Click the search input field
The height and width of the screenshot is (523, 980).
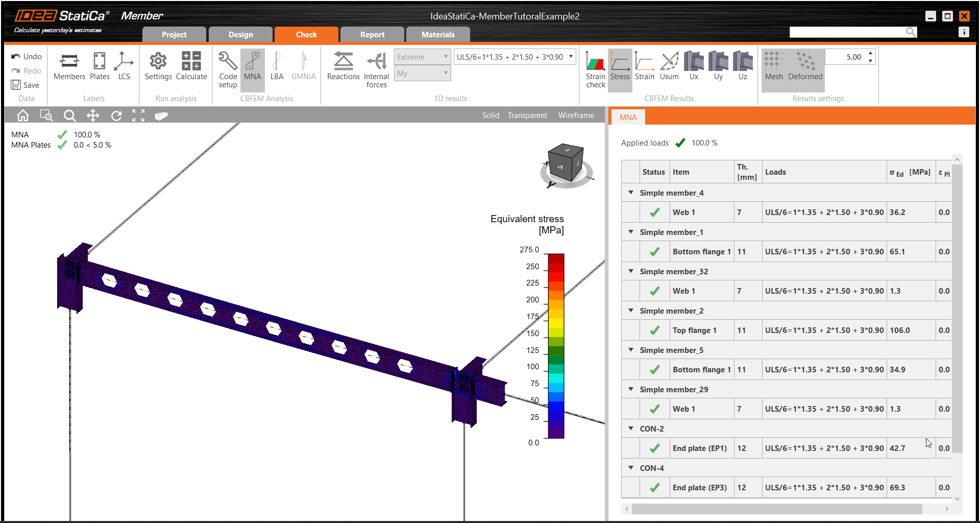tap(847, 32)
